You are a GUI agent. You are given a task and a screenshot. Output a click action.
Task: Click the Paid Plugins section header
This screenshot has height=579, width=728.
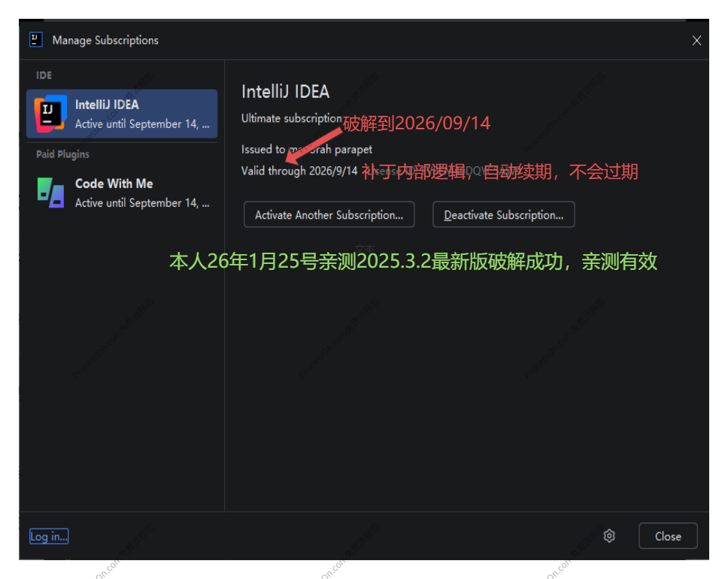pos(62,154)
